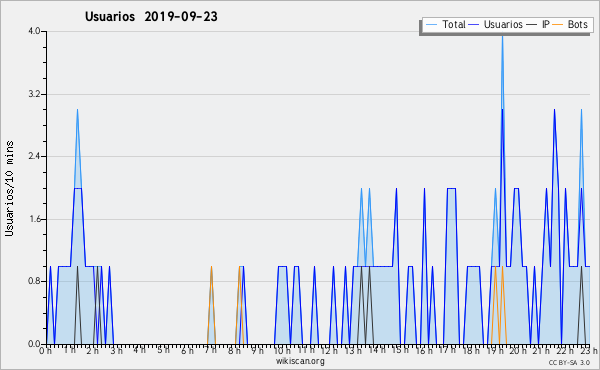Click the 'IP' legend label
This screenshot has height=370, width=600.
pos(546,24)
